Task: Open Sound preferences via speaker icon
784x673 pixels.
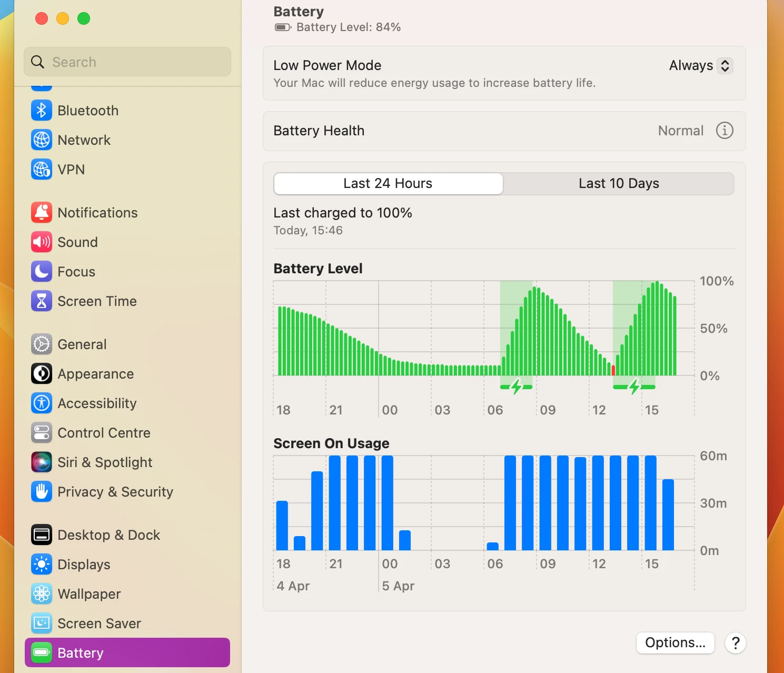Action: click(42, 242)
